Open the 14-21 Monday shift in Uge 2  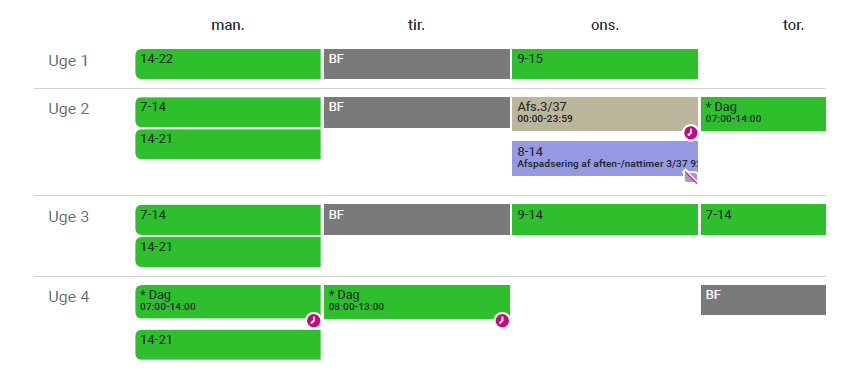[228, 144]
